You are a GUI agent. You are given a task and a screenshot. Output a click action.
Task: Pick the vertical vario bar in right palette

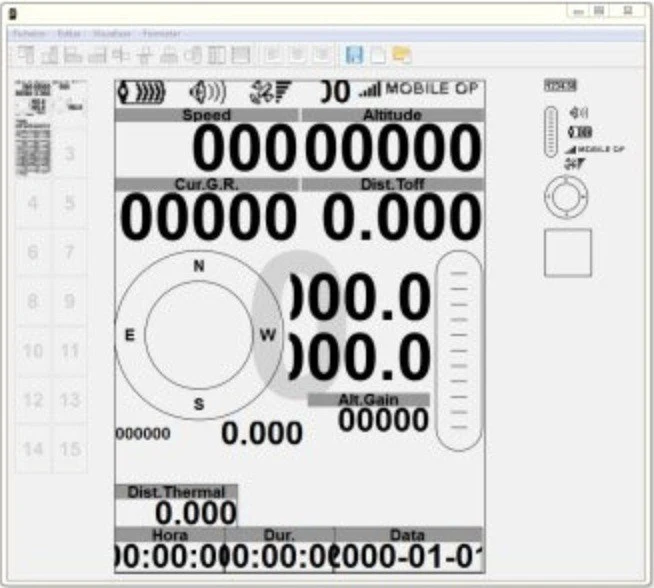(x=550, y=132)
